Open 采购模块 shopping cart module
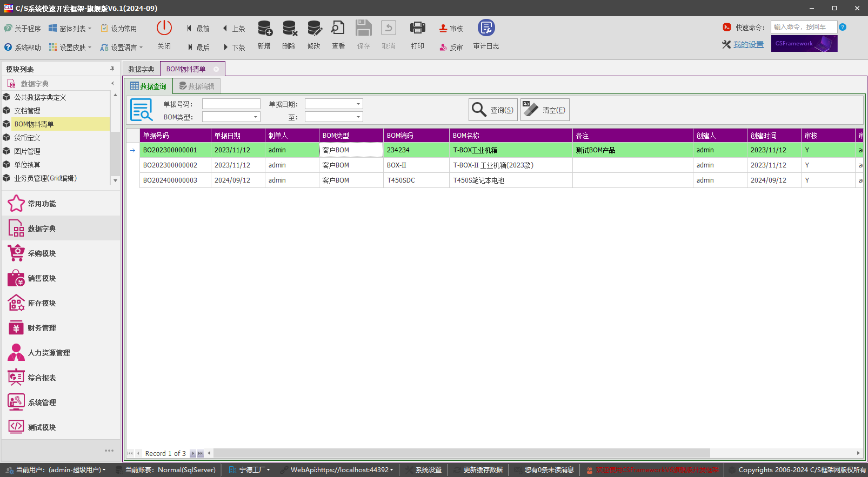The image size is (868, 477). 61,253
